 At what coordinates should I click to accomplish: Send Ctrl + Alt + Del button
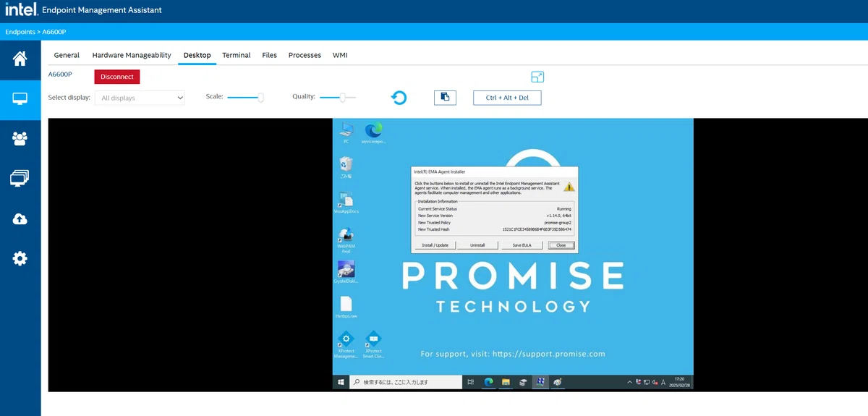507,98
